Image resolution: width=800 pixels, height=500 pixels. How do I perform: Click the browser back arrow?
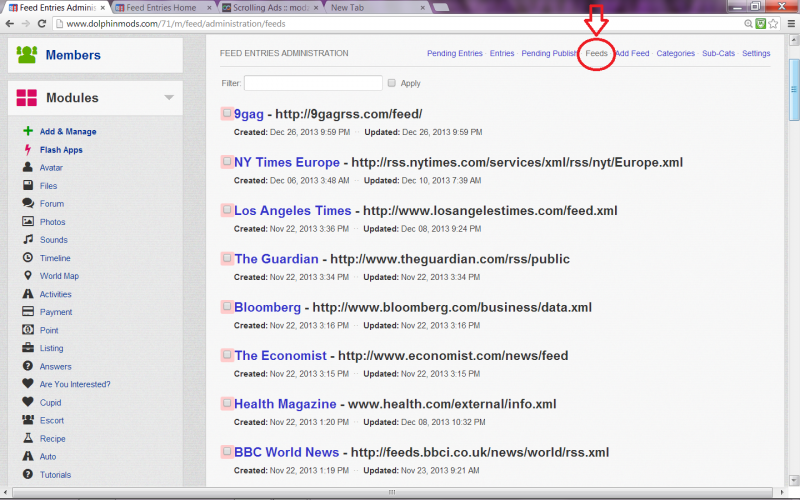coord(10,23)
